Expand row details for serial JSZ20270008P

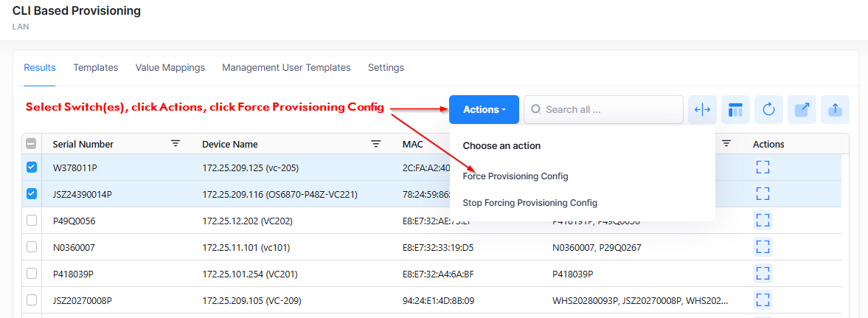click(763, 300)
